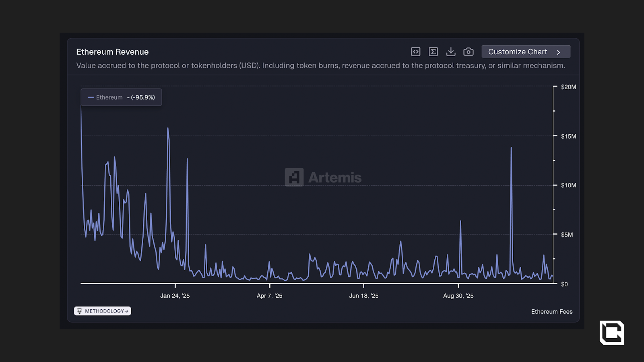Select the Jun 18, '25 axis marker

[363, 296]
